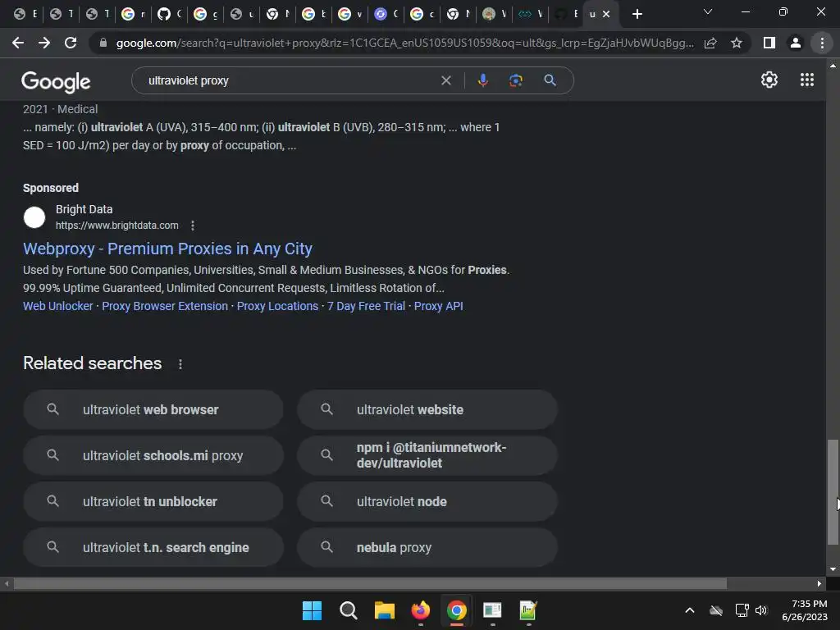Open the Web Unlocker sitelink
This screenshot has height=630, width=840.
[x=58, y=306]
